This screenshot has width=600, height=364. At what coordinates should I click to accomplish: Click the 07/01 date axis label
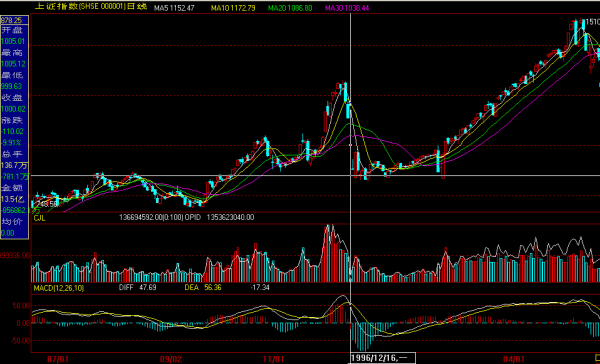click(x=57, y=359)
